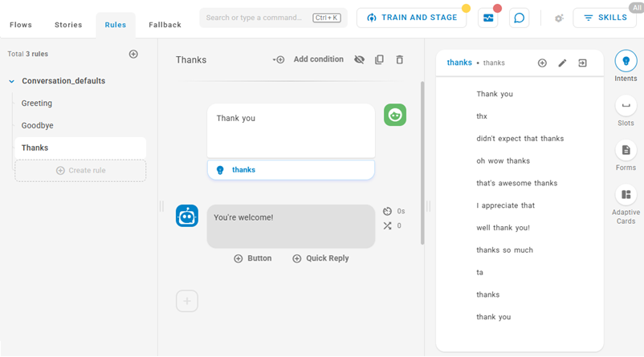Select example 'didn't expect that thanks'
Viewport: 644px width, 357px height.
pos(520,139)
